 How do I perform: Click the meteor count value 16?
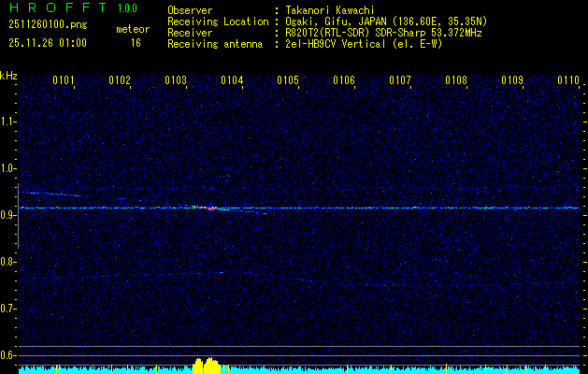[x=136, y=43]
